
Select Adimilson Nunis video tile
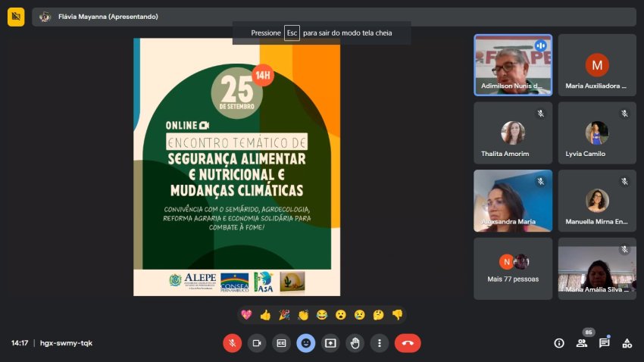pos(513,65)
